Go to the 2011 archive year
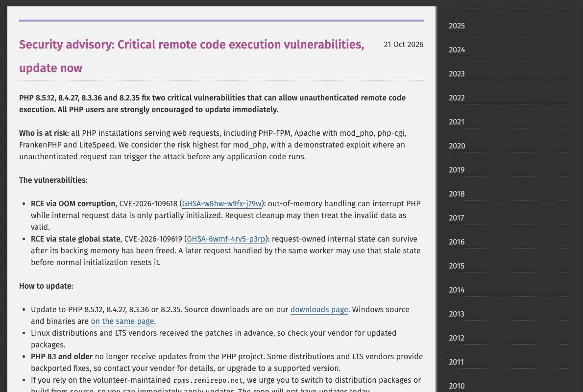 pyautogui.click(x=456, y=362)
